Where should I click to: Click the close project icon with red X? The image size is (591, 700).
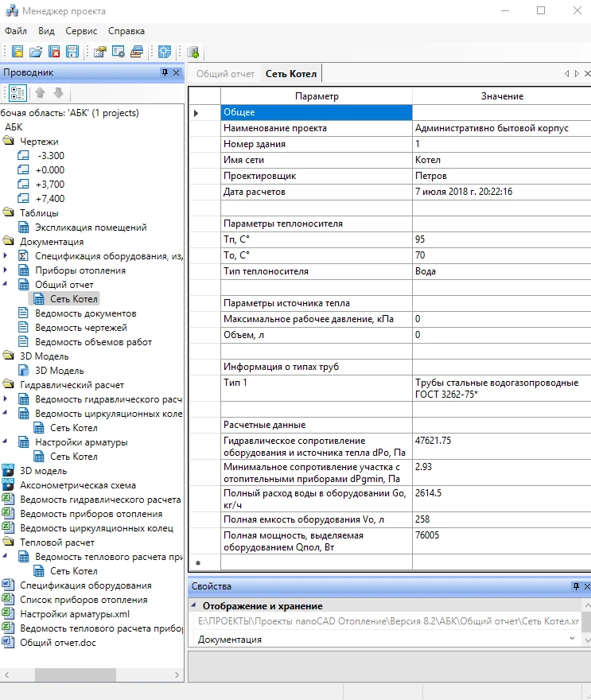click(54, 52)
